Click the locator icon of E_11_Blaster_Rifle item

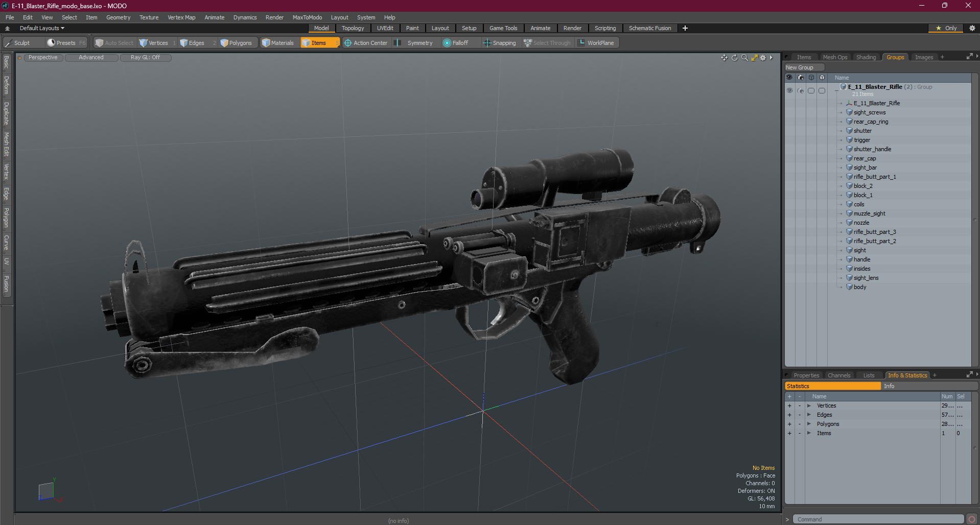coord(849,103)
